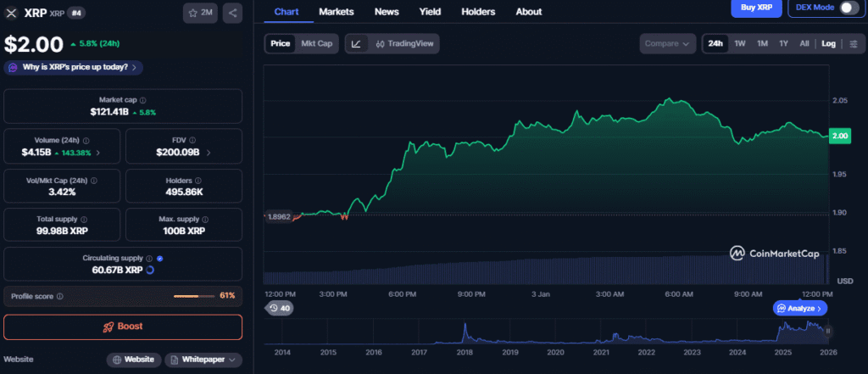Screen dimensions: 868x374
Task: Click the Profile score info icon
Action: point(59,296)
